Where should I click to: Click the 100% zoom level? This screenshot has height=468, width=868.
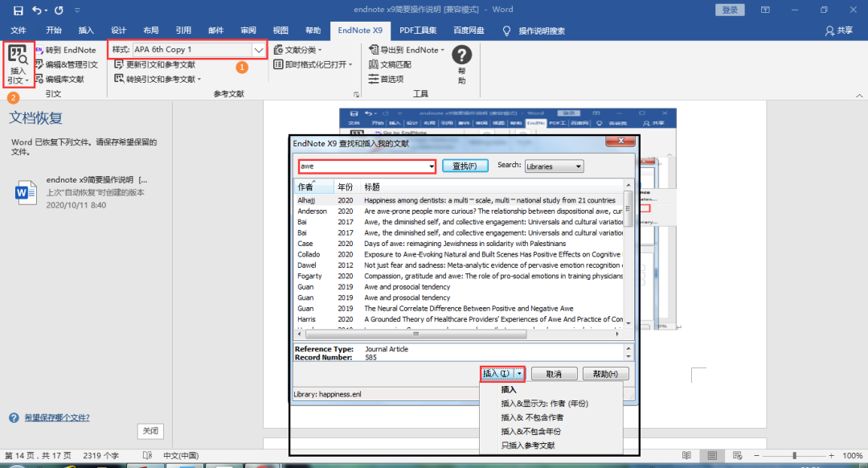click(x=853, y=456)
